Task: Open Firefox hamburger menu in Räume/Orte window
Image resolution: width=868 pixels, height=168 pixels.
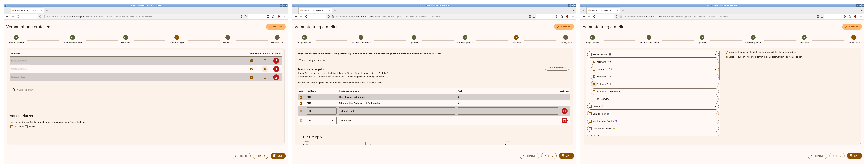Action: pos(861,17)
